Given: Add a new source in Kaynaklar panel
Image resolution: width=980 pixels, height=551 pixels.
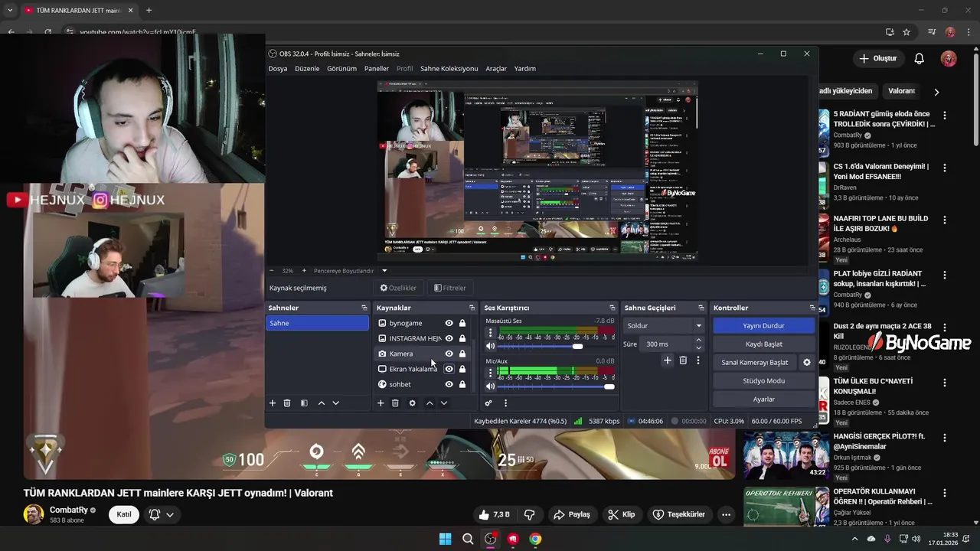Looking at the screenshot, I should (381, 403).
